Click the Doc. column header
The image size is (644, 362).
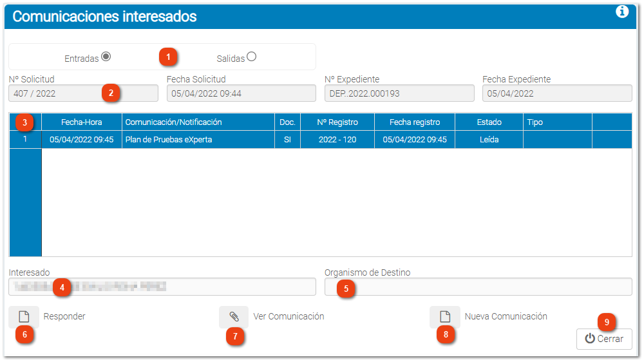[x=287, y=122]
